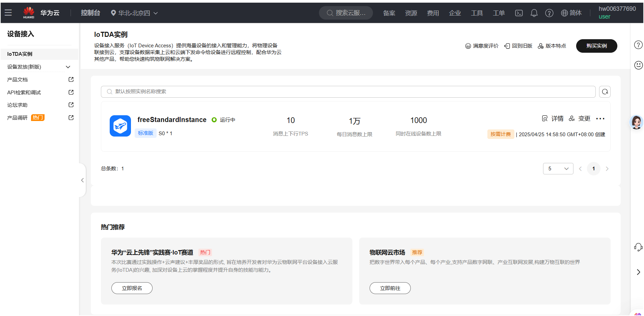Click the refresh icon next to search box
Viewport: 644px width, 316px height.
pyautogui.click(x=605, y=92)
